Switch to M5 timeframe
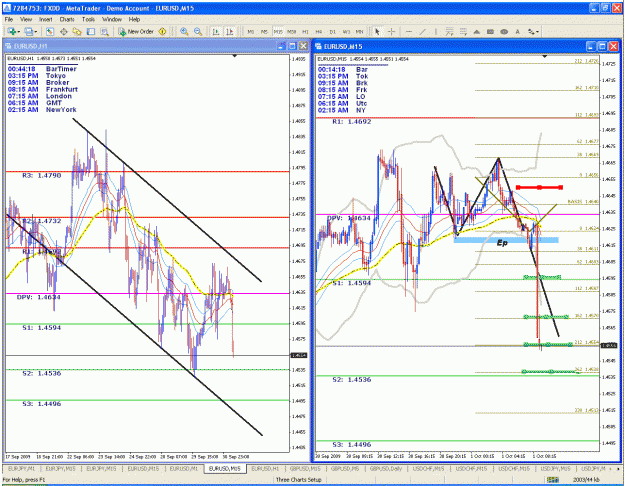Image resolution: width=625 pixels, height=486 pixels. pos(264,31)
